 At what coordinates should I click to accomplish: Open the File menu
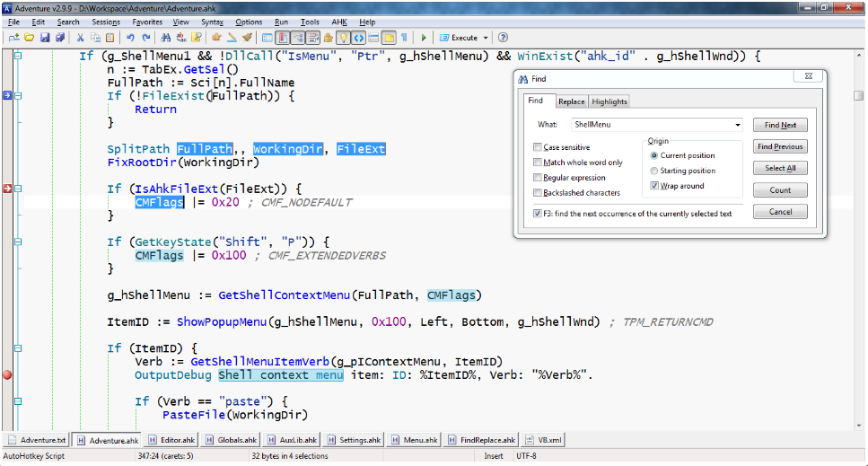click(13, 22)
